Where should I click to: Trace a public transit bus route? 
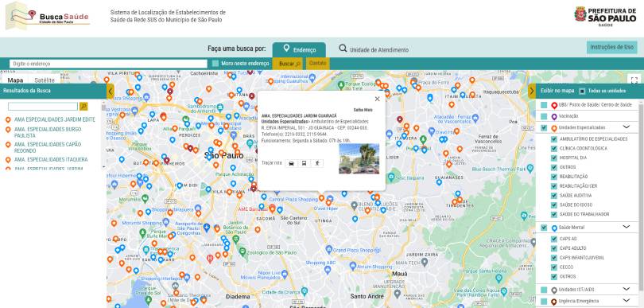tap(304, 163)
